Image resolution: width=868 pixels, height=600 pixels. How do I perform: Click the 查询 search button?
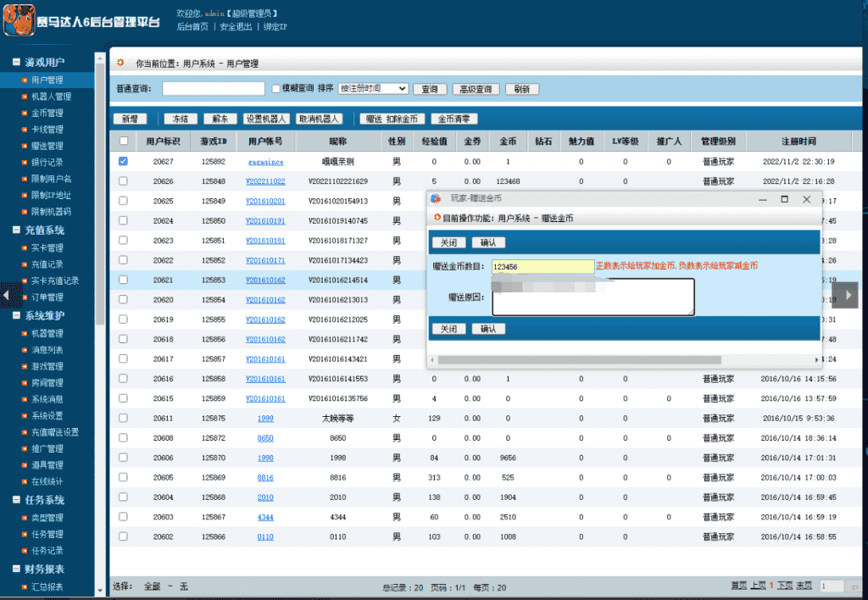[430, 89]
